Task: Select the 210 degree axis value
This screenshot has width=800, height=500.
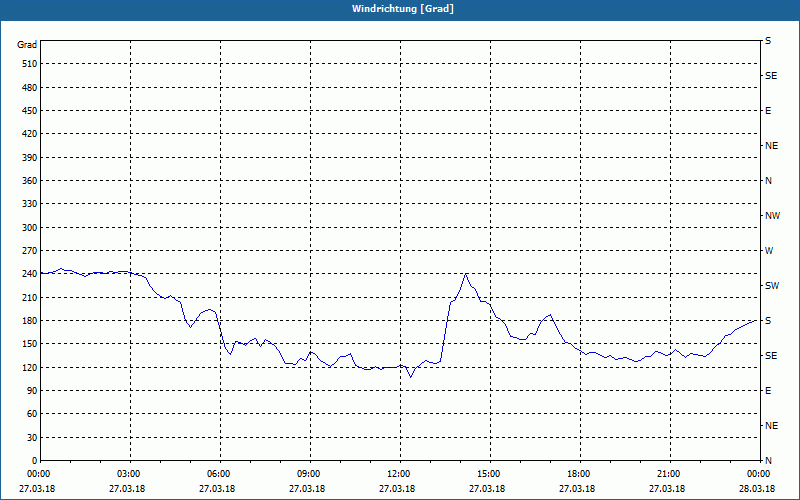Action: pyautogui.click(x=30, y=297)
